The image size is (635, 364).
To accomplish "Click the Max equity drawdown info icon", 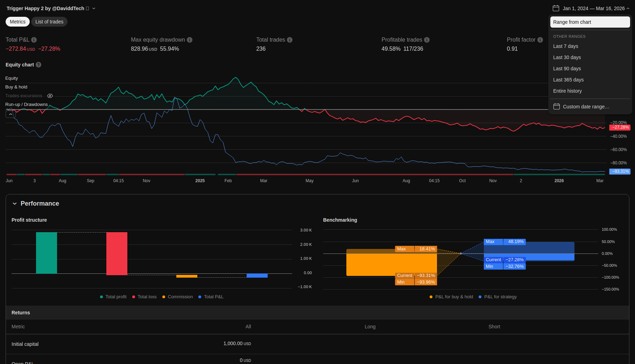I will tap(190, 40).
